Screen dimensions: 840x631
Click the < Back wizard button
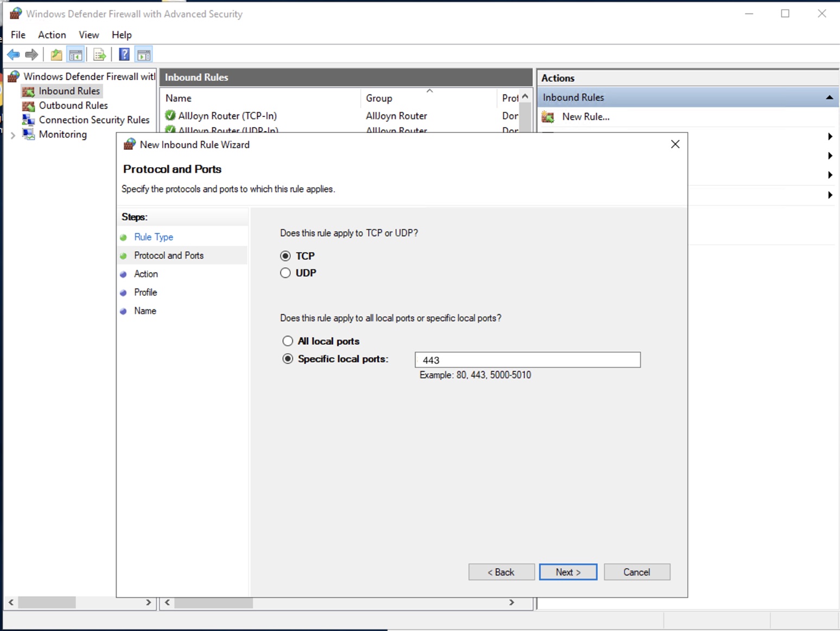click(x=501, y=572)
